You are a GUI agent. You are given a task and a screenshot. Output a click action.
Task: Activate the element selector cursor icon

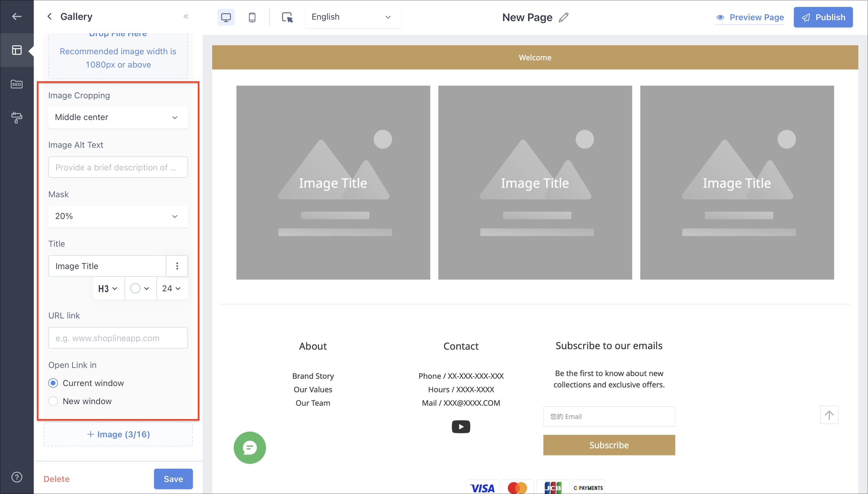(x=287, y=17)
